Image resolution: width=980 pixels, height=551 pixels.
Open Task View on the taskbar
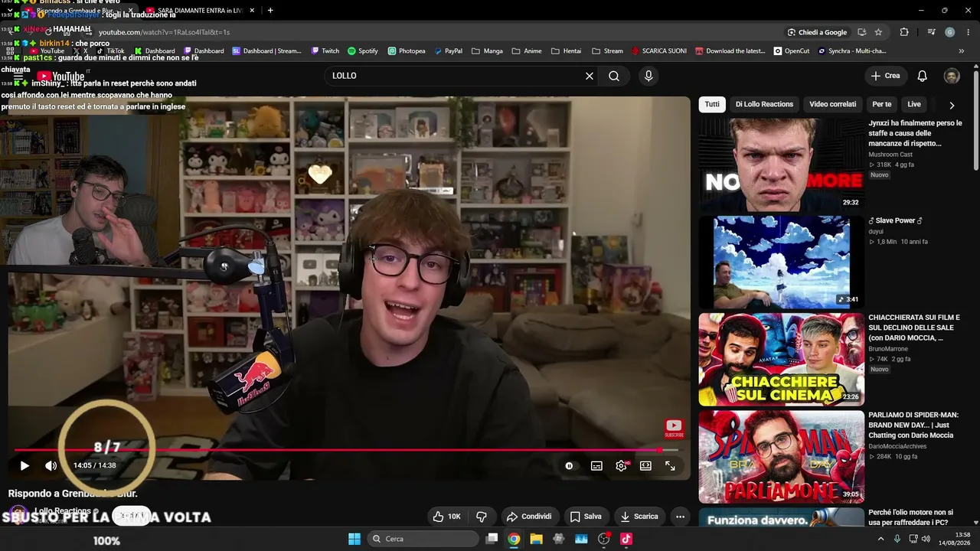[x=492, y=539]
